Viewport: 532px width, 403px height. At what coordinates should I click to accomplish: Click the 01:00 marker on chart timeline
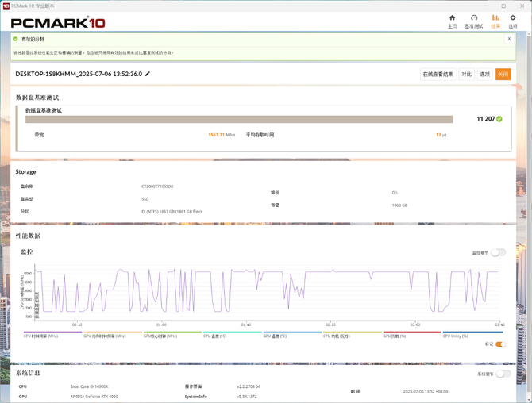161,324
